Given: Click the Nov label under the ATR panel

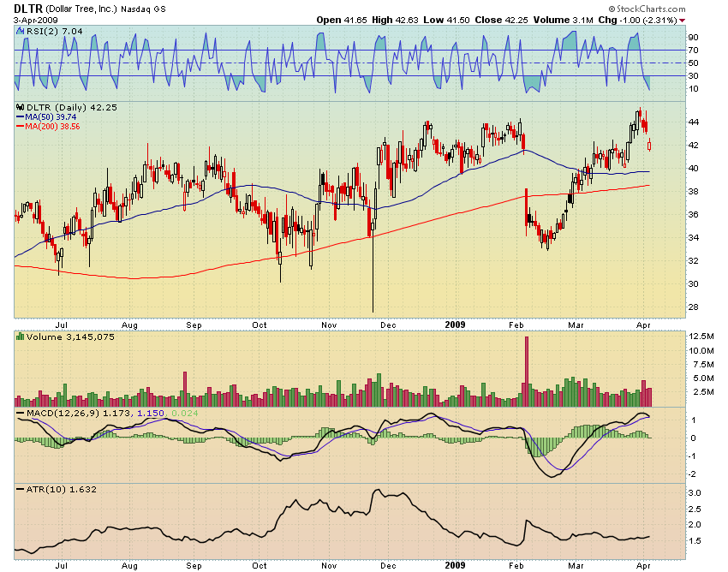Looking at the screenshot, I should coord(329,565).
